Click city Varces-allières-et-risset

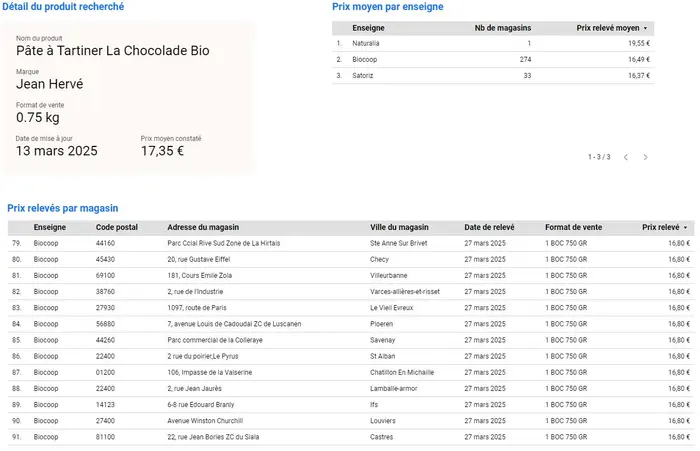point(405,292)
